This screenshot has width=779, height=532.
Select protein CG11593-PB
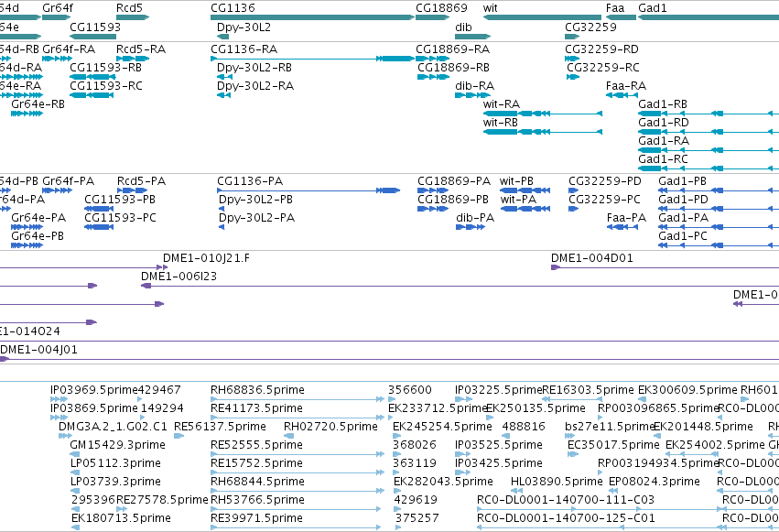pos(99,209)
